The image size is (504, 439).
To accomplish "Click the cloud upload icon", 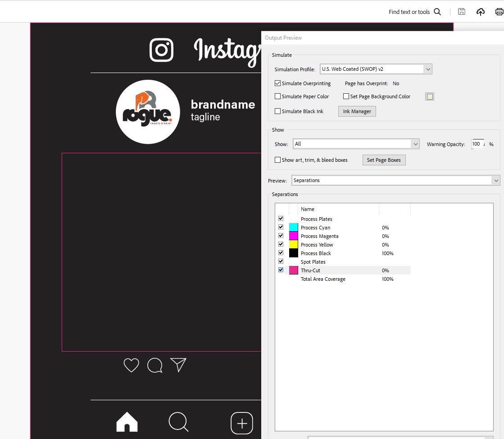I will click(480, 12).
